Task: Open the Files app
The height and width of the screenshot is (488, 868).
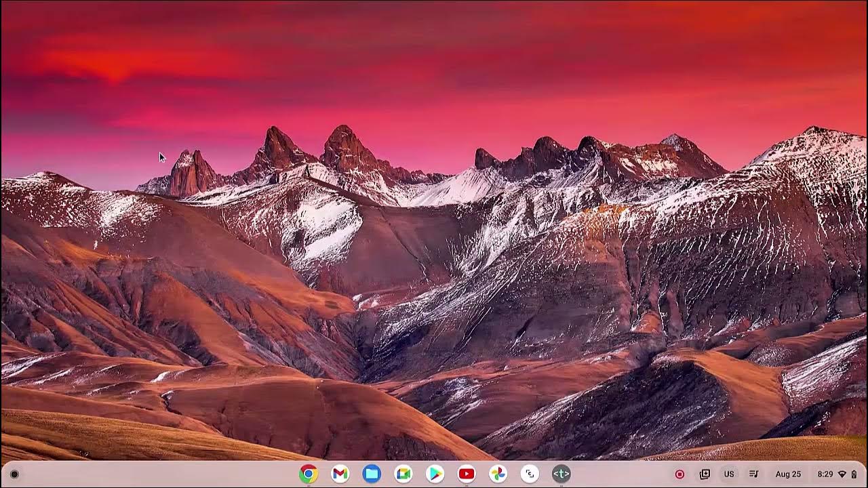Action: [372, 474]
